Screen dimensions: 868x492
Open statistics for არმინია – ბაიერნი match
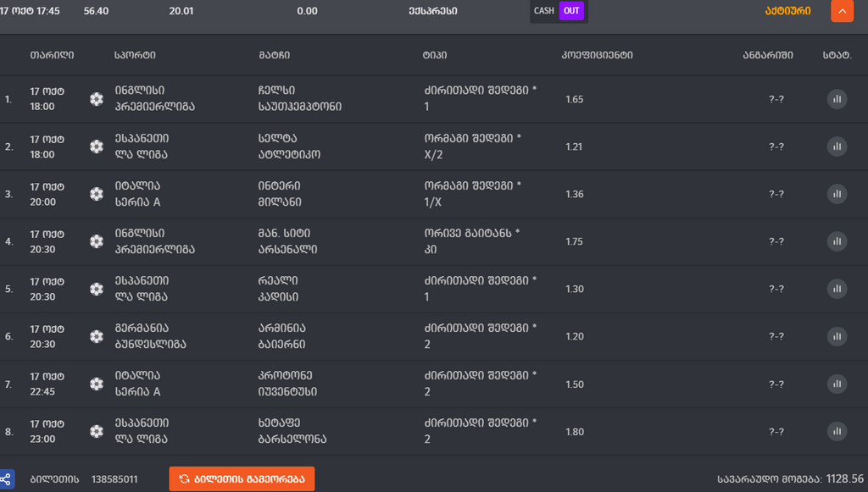click(837, 336)
